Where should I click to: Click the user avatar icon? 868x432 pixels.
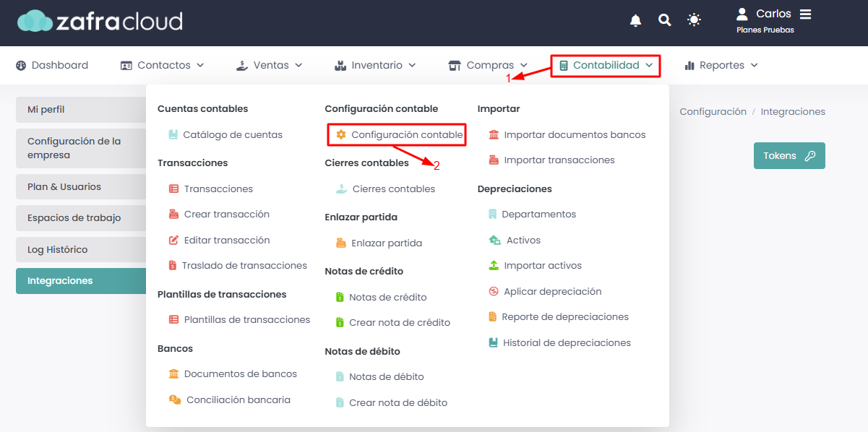[742, 14]
